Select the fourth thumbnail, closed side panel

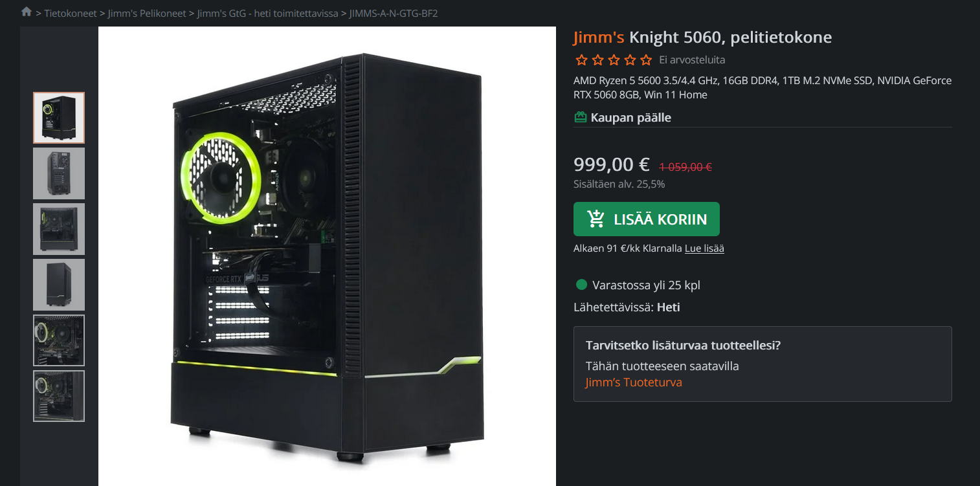coord(59,285)
